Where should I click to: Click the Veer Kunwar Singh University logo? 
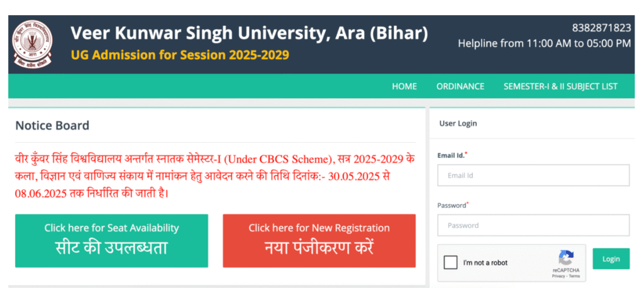[32, 44]
